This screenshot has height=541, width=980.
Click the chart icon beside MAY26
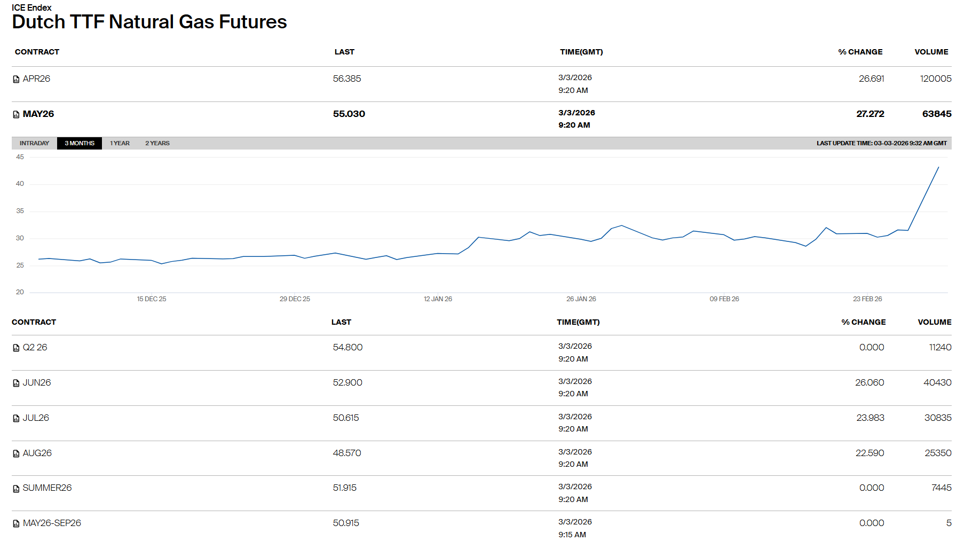point(16,114)
